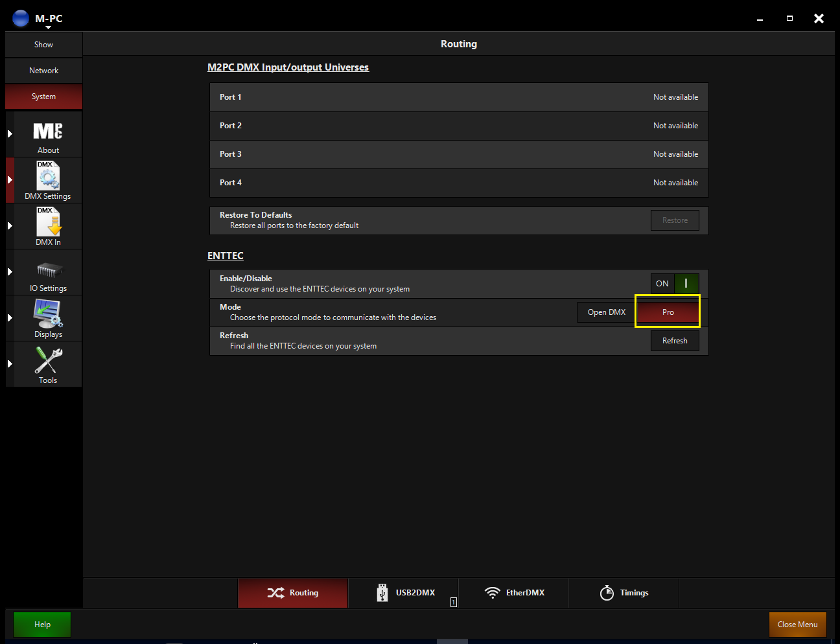Expand the arrow beside Displays
The image size is (840, 644).
coord(10,318)
